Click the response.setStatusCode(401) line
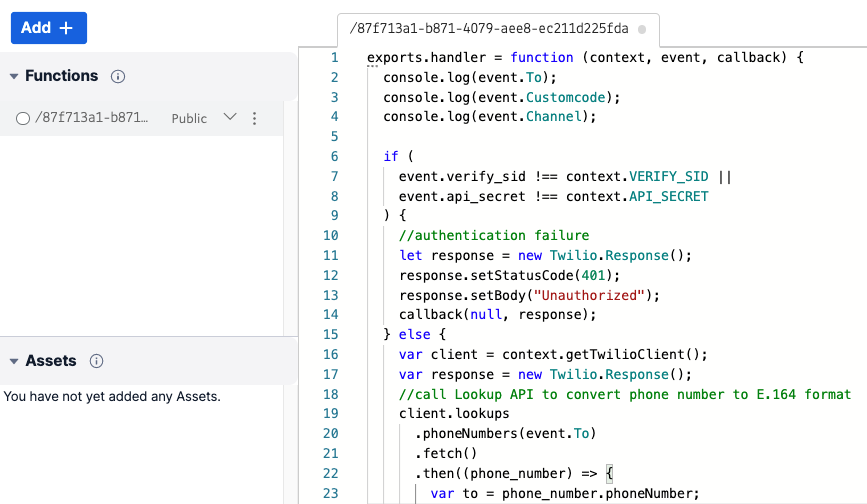The width and height of the screenshot is (867, 504). [510, 275]
